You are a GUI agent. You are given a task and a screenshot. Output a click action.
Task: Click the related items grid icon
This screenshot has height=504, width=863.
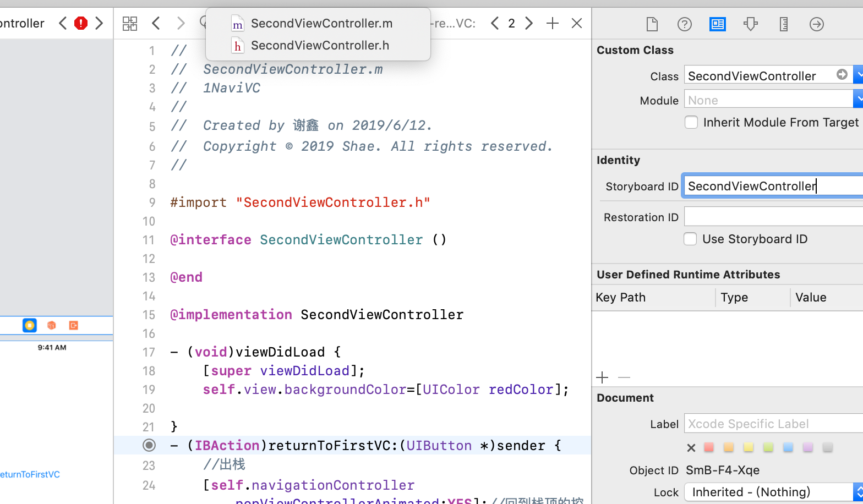coord(130,23)
